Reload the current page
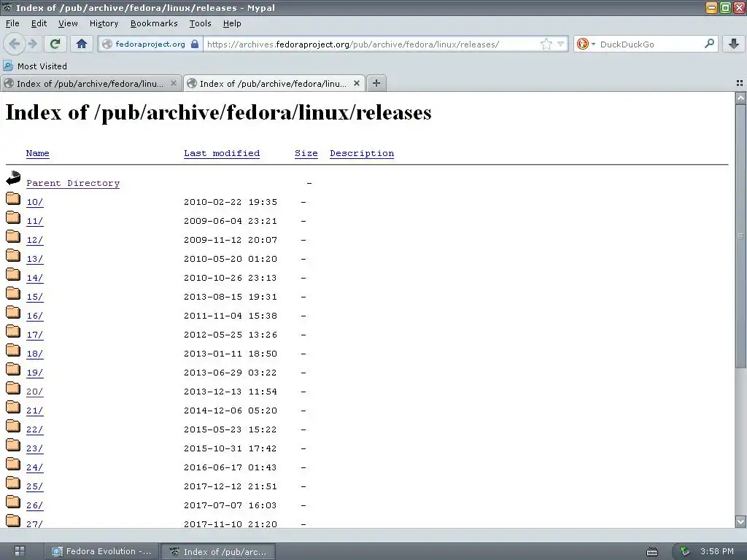This screenshot has width=747, height=560. [55, 44]
